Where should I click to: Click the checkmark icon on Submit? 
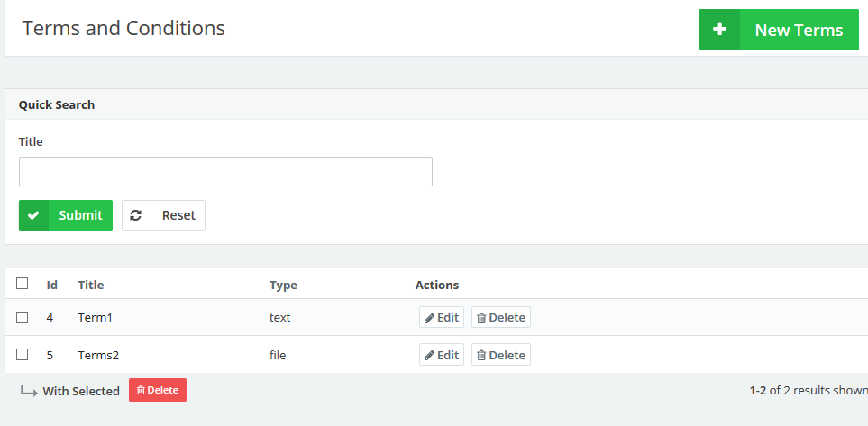click(x=34, y=215)
